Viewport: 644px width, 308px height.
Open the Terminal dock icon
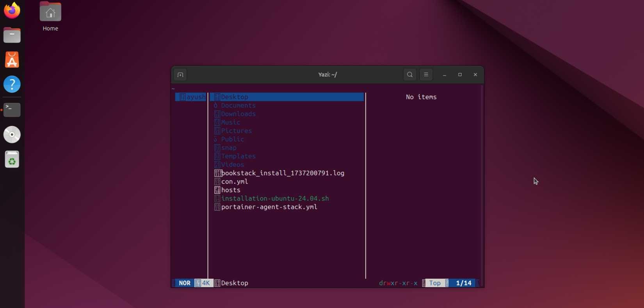[12, 110]
